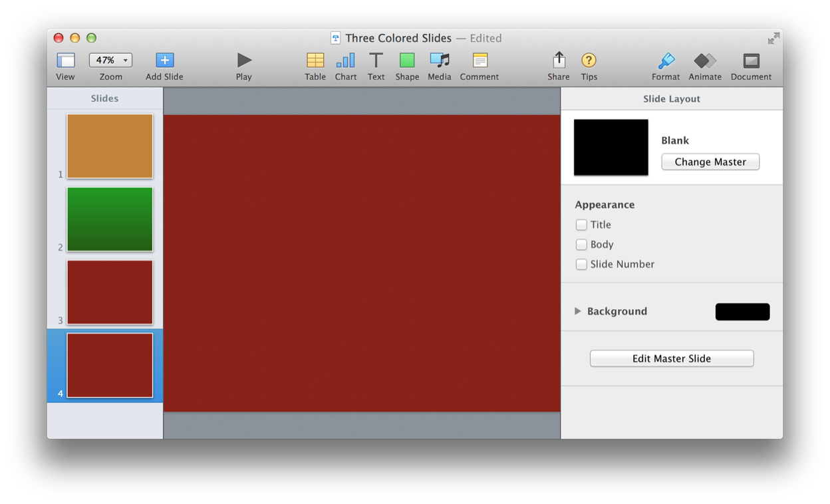
Task: Enable the Slide Number checkbox
Action: coord(581,264)
